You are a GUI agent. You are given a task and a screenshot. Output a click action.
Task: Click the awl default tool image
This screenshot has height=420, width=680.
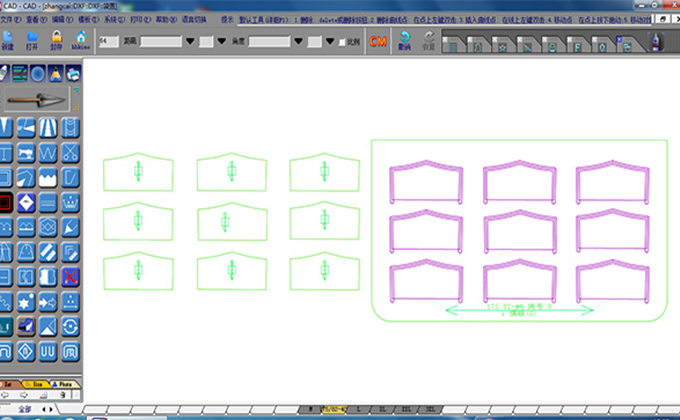pyautogui.click(x=36, y=100)
